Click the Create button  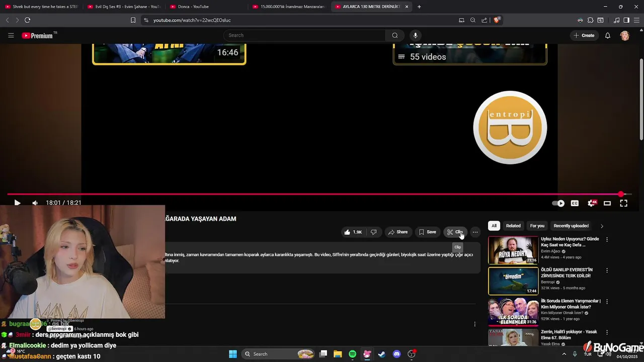pos(584,35)
